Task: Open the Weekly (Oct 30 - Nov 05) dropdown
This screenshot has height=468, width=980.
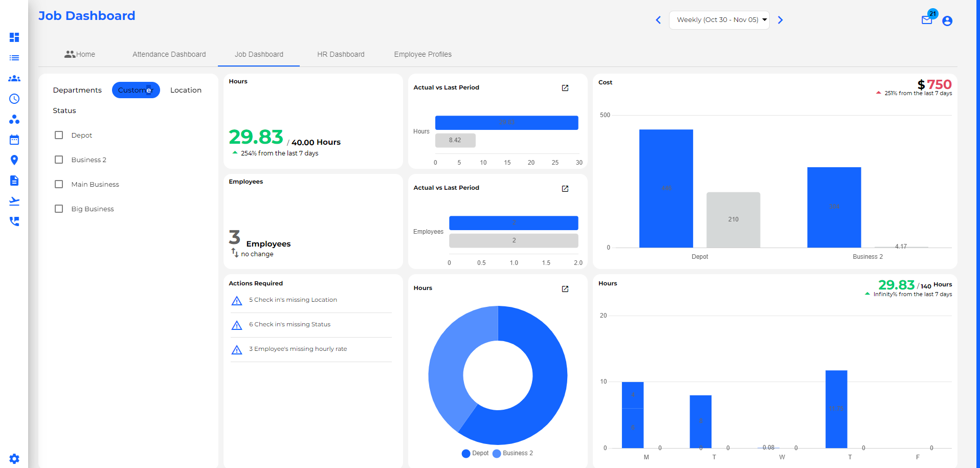Action: click(719, 19)
